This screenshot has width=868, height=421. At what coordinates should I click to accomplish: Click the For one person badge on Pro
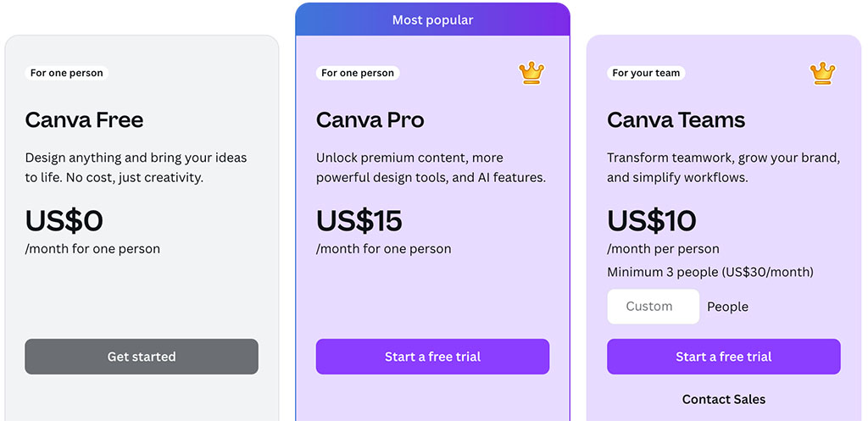point(358,73)
